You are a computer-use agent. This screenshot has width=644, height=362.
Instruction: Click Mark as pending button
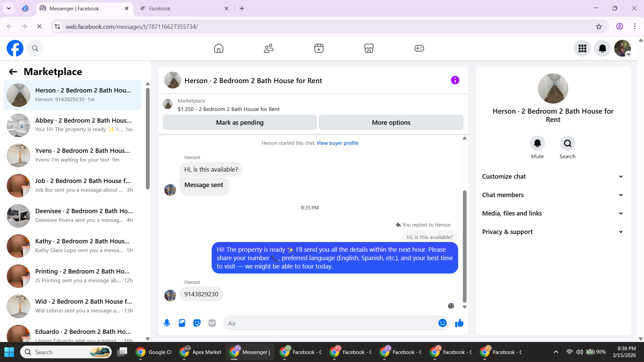pos(240,122)
